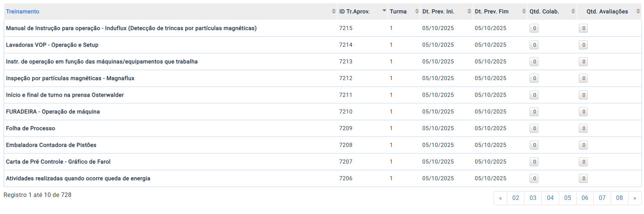Sort by Qtd. Colab. column
This screenshot has height=214, width=644.
point(544,11)
